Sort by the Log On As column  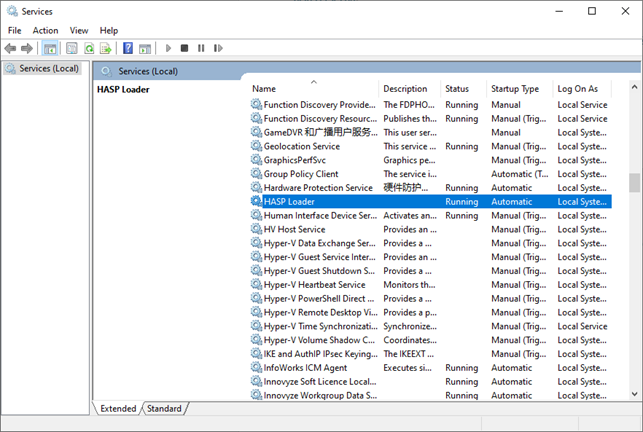582,89
